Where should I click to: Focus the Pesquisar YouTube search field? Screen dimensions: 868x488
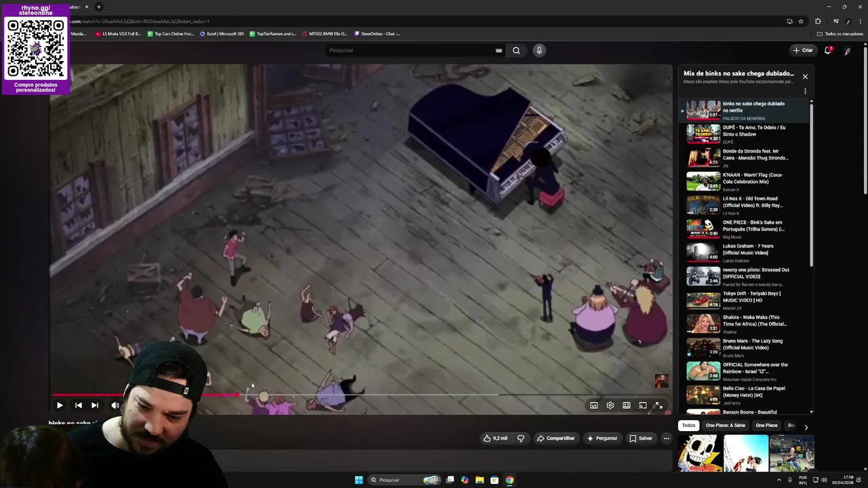tap(410, 50)
